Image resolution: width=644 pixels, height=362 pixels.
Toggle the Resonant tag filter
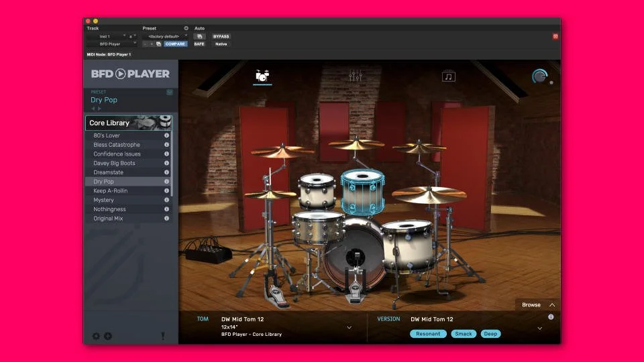(428, 334)
